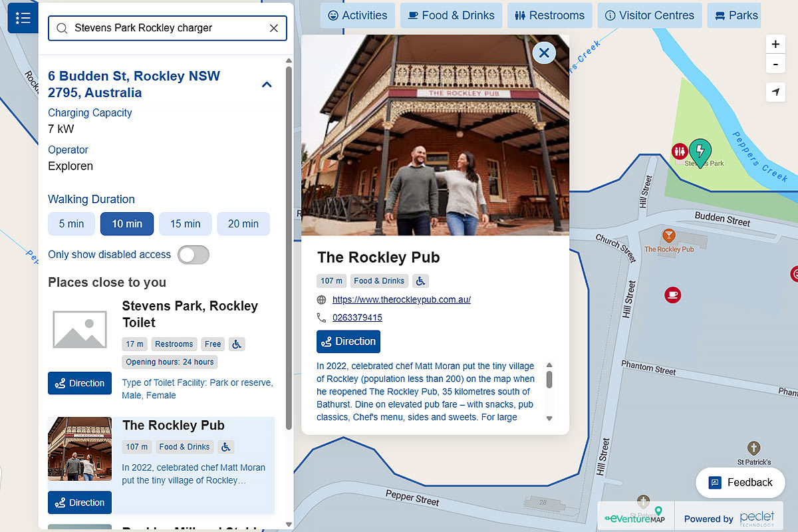798x532 pixels.
Task: Click the phone icon in popup
Action: point(322,318)
